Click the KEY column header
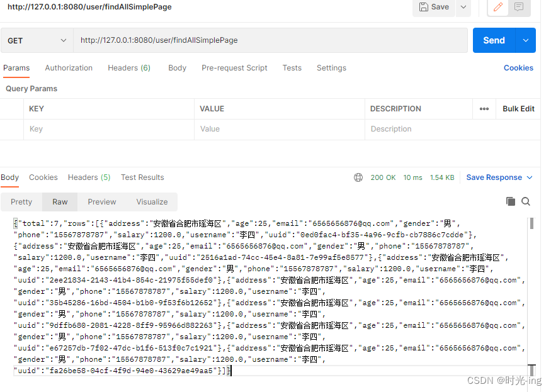The image size is (551, 392). [x=37, y=109]
